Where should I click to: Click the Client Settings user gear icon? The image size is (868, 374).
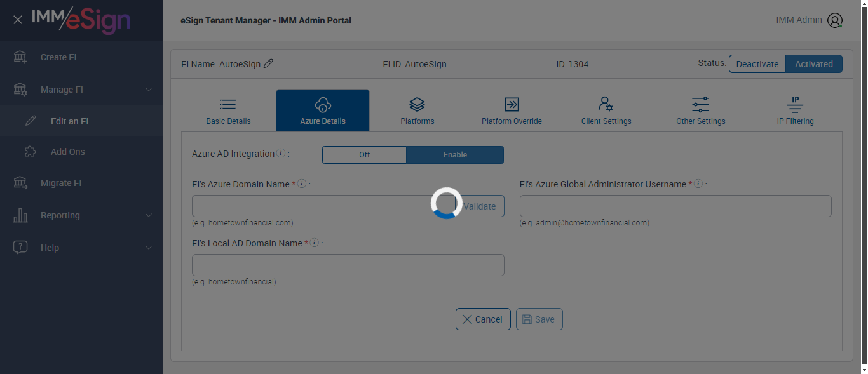[x=606, y=104]
